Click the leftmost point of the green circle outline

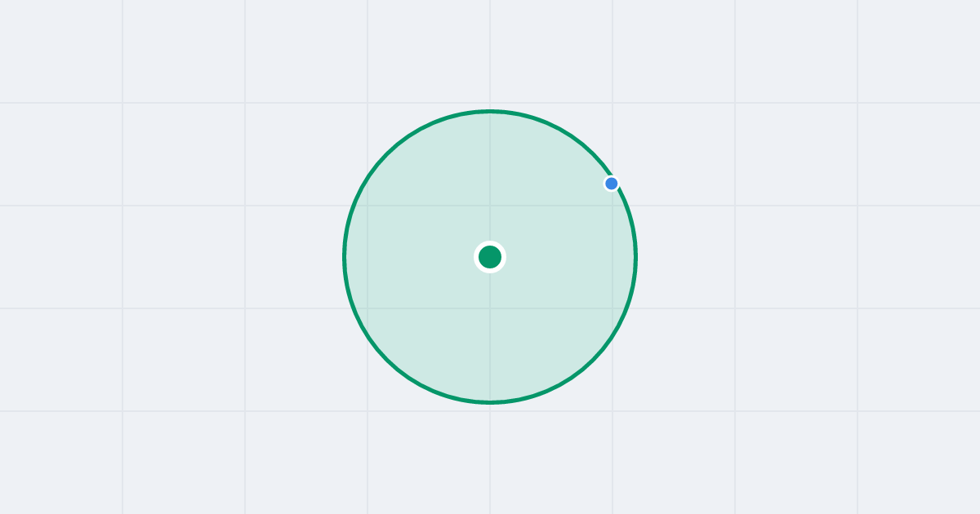pos(345,257)
